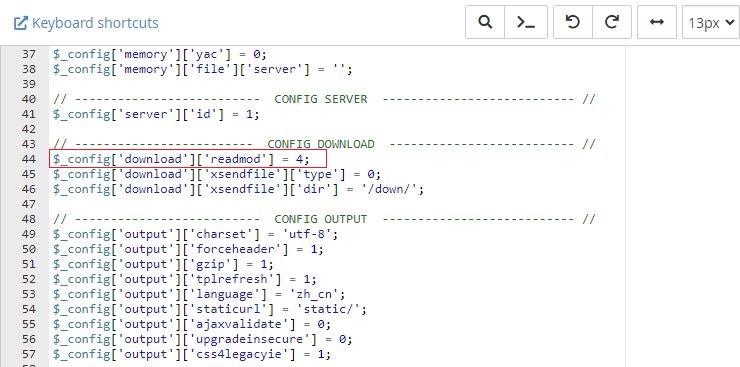The image size is (740, 367).
Task: Redo the last edit
Action: pyautogui.click(x=612, y=22)
